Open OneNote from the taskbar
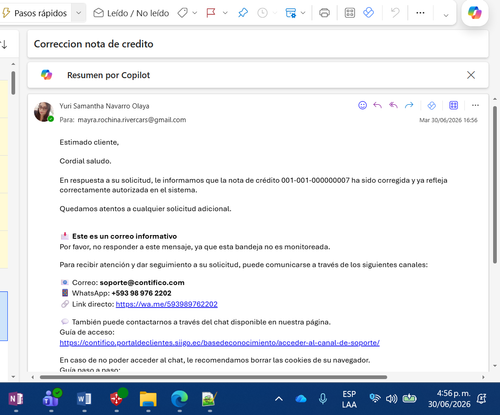 coord(16,399)
